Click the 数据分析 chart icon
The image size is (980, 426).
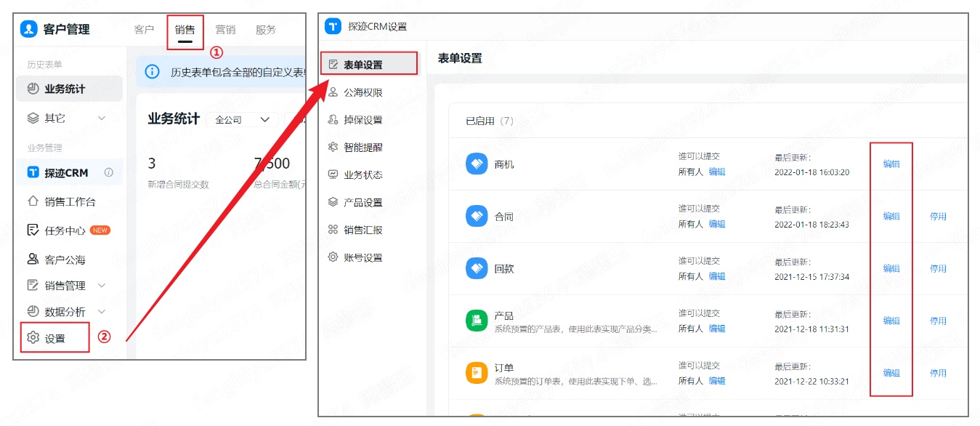point(33,312)
